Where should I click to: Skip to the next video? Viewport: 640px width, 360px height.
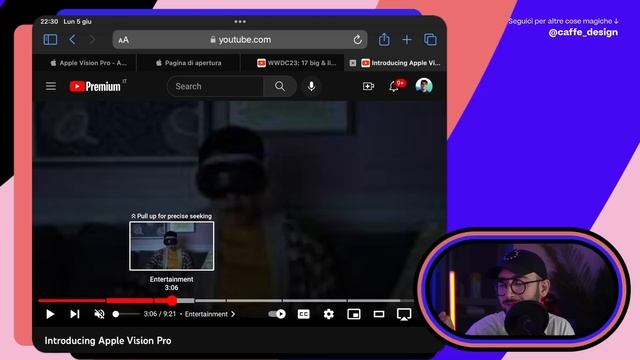click(75, 314)
